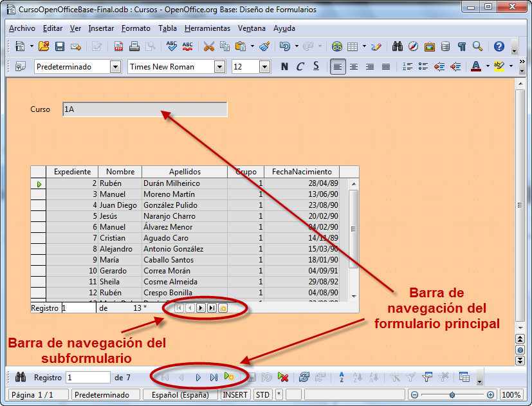Open the Undo history dropdown arrow

pos(297,46)
